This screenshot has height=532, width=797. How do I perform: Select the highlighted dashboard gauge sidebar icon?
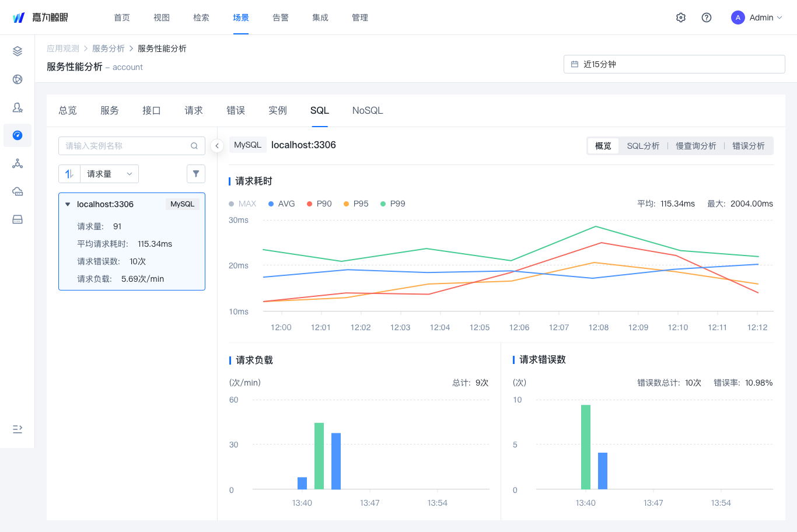[17, 135]
